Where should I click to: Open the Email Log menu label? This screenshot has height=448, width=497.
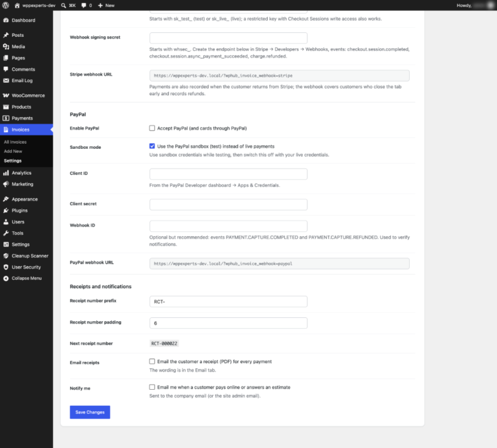(22, 80)
